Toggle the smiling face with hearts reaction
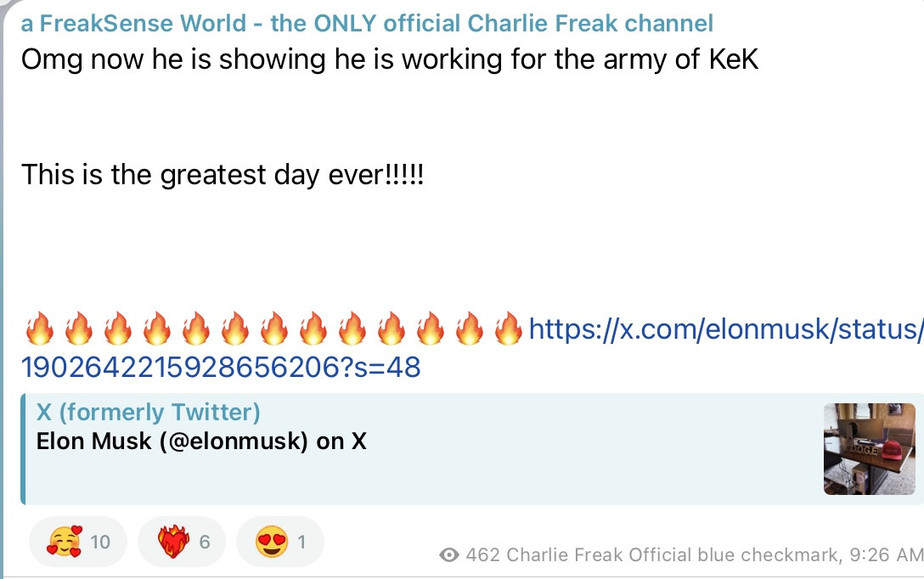Image resolution: width=924 pixels, height=579 pixels. [x=77, y=541]
